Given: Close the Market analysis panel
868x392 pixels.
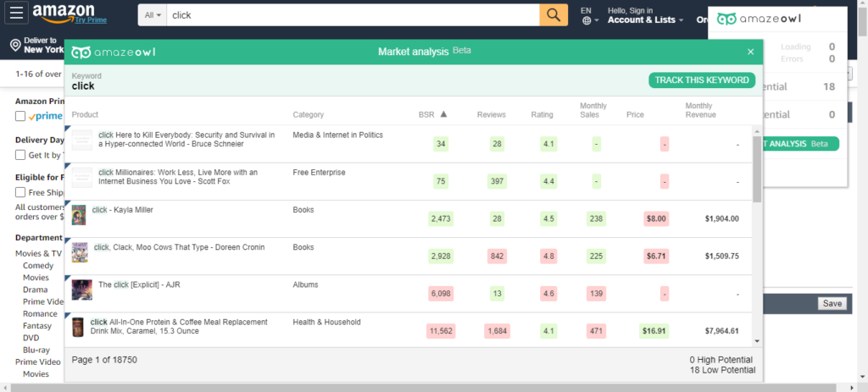Looking at the screenshot, I should coord(751,52).
